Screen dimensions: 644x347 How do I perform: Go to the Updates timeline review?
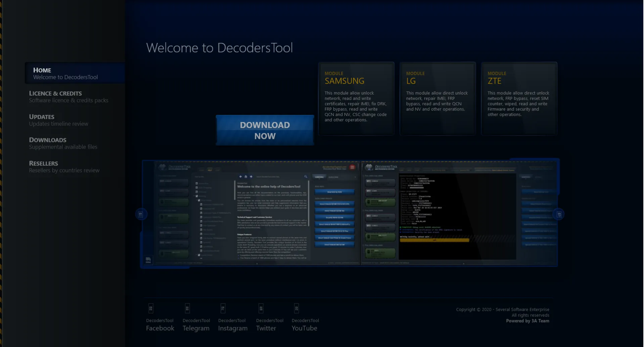[x=58, y=120]
